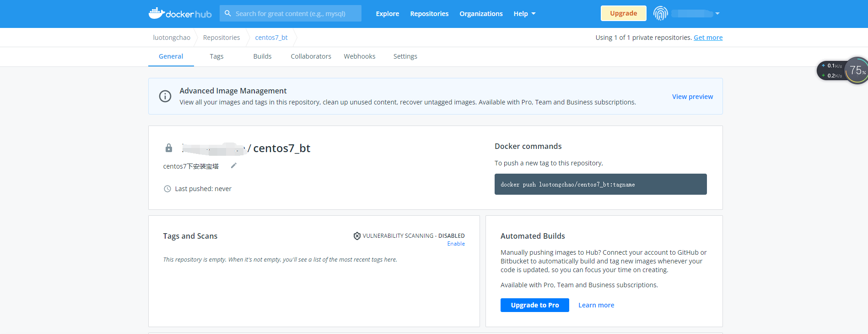The height and width of the screenshot is (334, 868).
Task: Open the Collaborators tab
Action: coord(311,56)
